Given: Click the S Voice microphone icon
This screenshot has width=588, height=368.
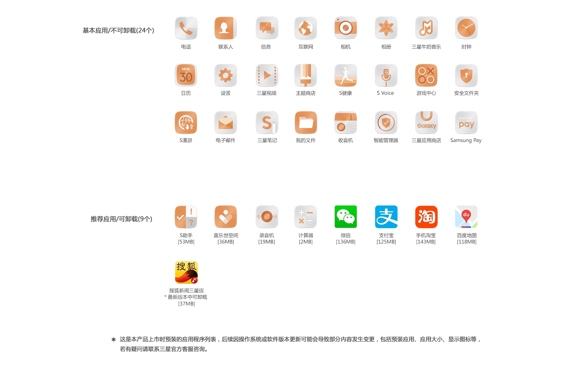Looking at the screenshot, I should [386, 75].
